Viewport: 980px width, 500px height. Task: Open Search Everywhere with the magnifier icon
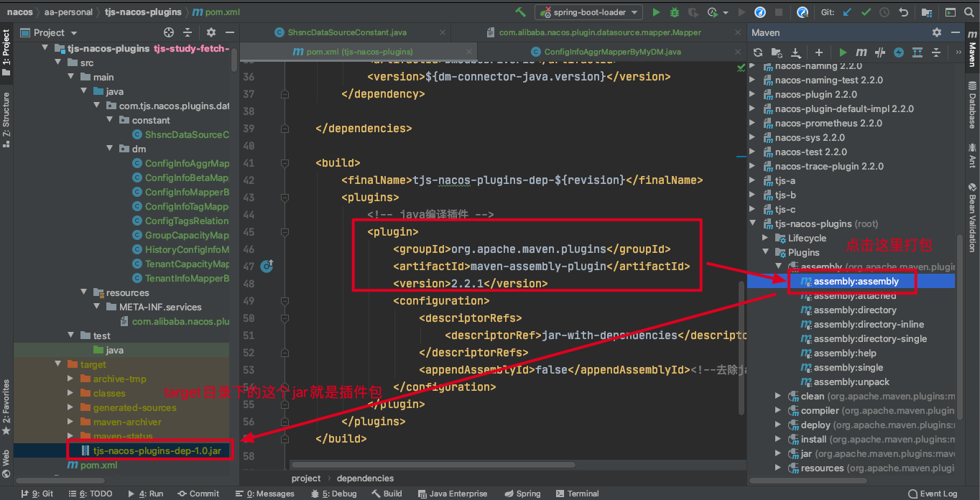click(x=968, y=12)
